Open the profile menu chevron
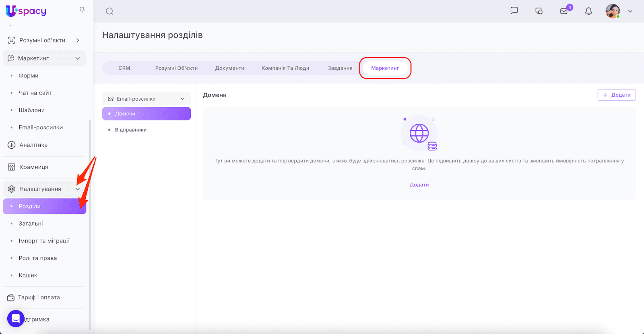 click(630, 11)
